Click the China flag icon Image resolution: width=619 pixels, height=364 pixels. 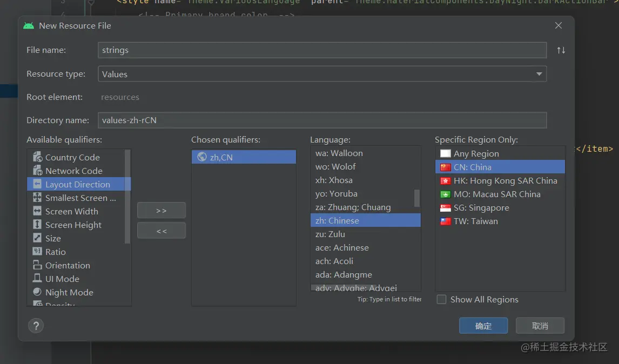coord(445,167)
